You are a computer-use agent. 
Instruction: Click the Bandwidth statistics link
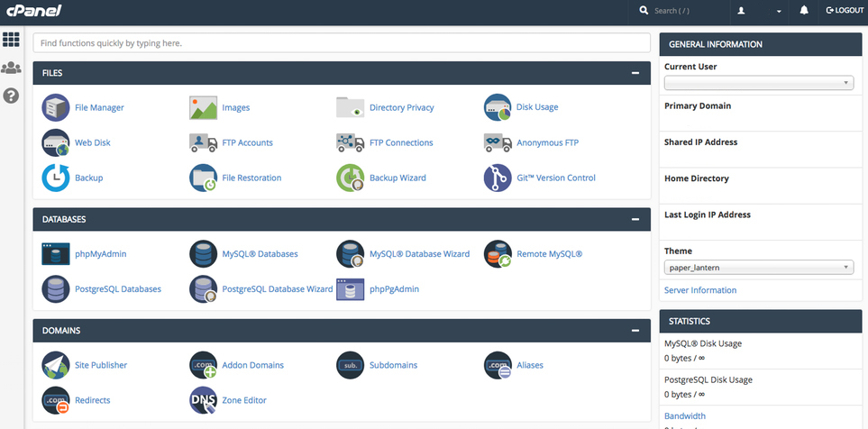(685, 416)
